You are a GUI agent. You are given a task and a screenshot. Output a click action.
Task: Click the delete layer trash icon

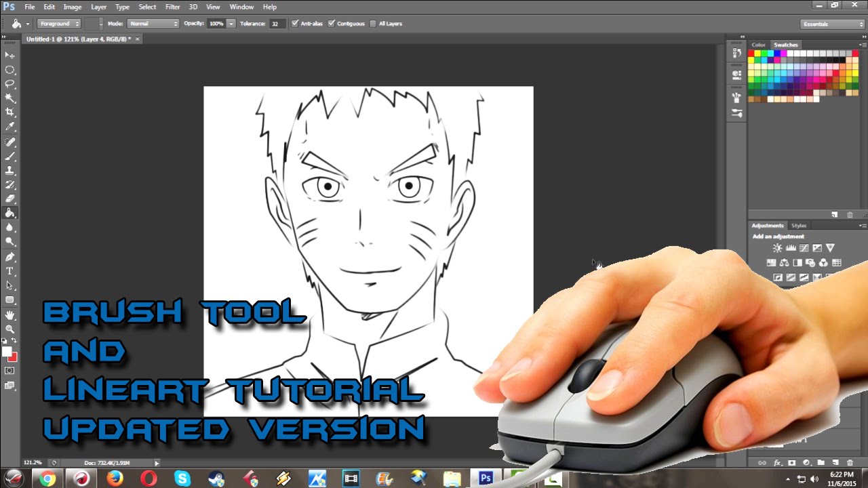850,463
